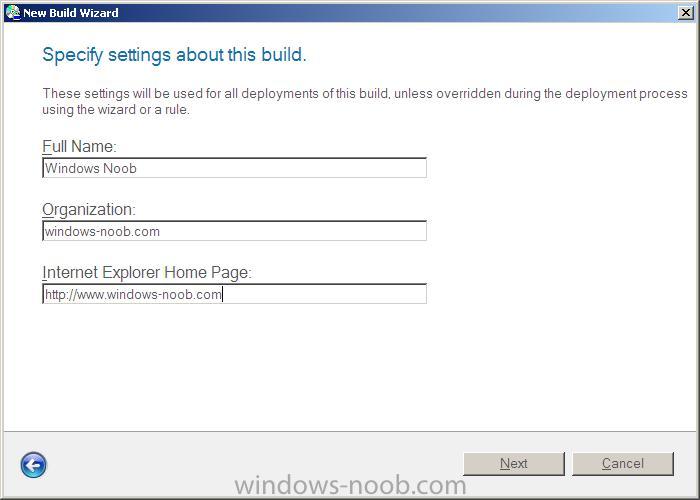Click the "Internet Explorer Home Page:" label

[x=147, y=272]
